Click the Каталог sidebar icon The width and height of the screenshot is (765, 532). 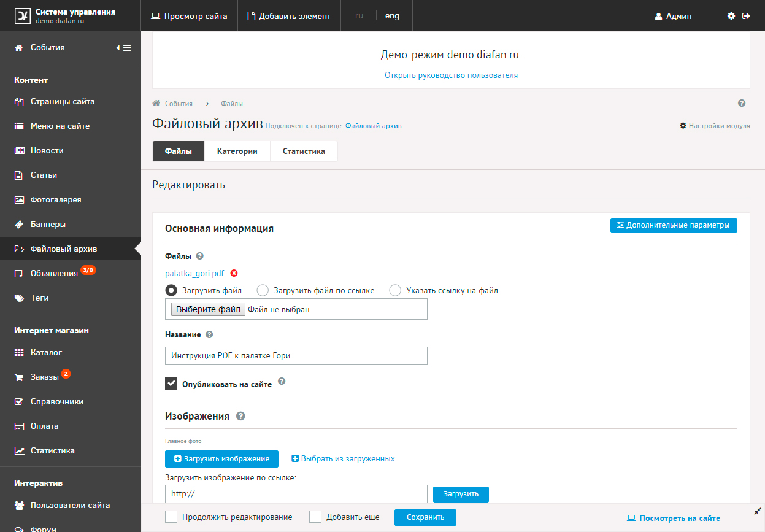coord(19,353)
